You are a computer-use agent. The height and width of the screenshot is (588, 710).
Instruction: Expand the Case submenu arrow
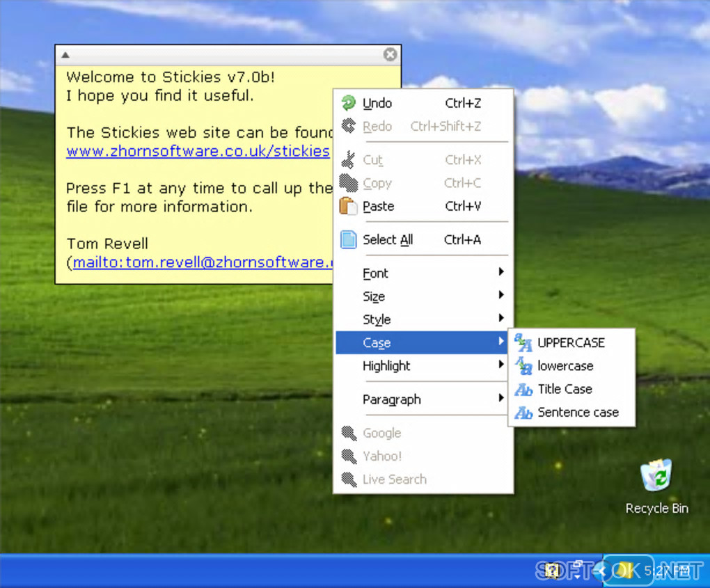[x=500, y=341]
